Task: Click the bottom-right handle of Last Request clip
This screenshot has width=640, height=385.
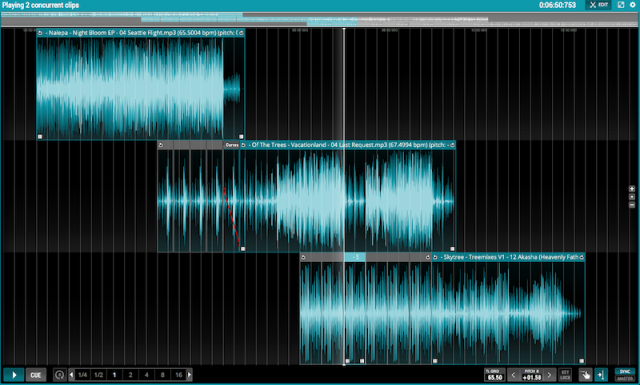Action: (x=452, y=249)
